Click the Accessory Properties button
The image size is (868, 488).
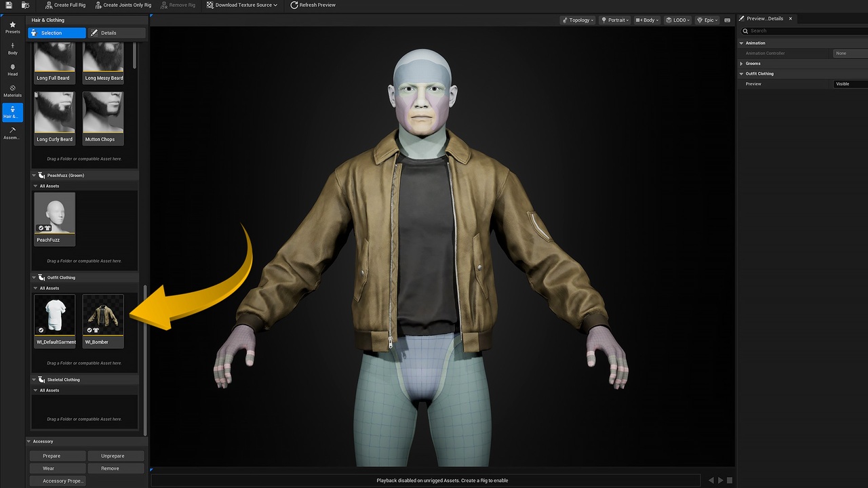(x=58, y=481)
